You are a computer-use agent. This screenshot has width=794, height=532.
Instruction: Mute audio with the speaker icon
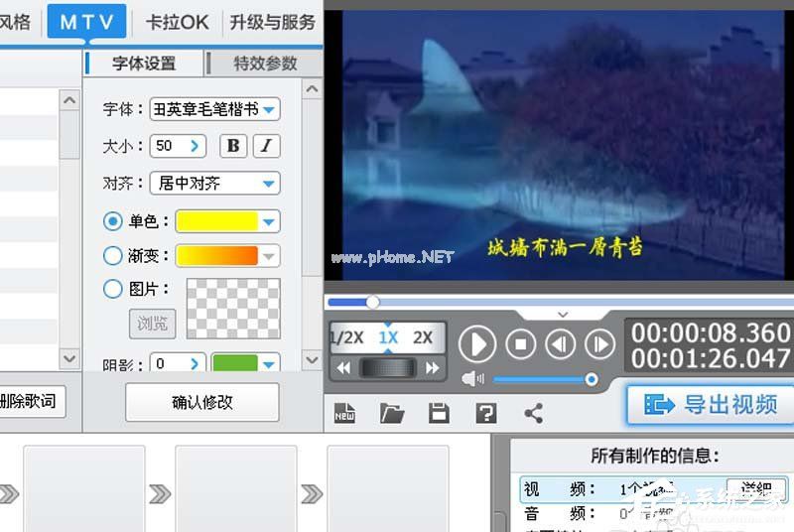click(x=472, y=378)
